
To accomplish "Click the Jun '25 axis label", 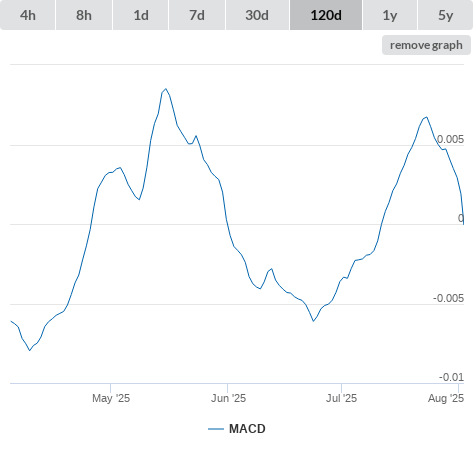I will 228,398.
